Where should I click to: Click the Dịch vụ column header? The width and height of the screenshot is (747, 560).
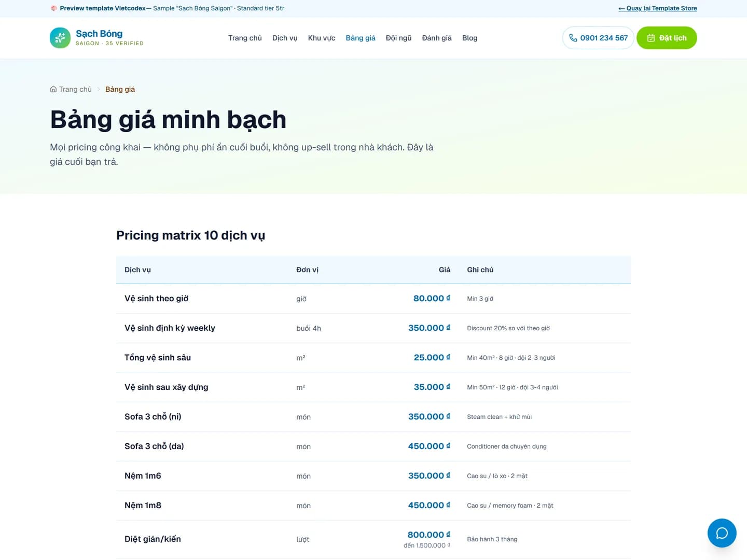point(137,270)
